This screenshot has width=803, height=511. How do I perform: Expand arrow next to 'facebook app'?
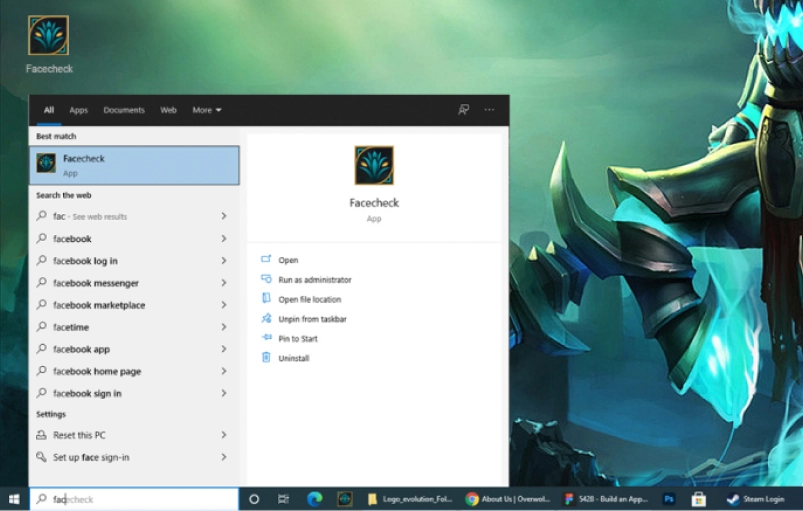(x=224, y=349)
